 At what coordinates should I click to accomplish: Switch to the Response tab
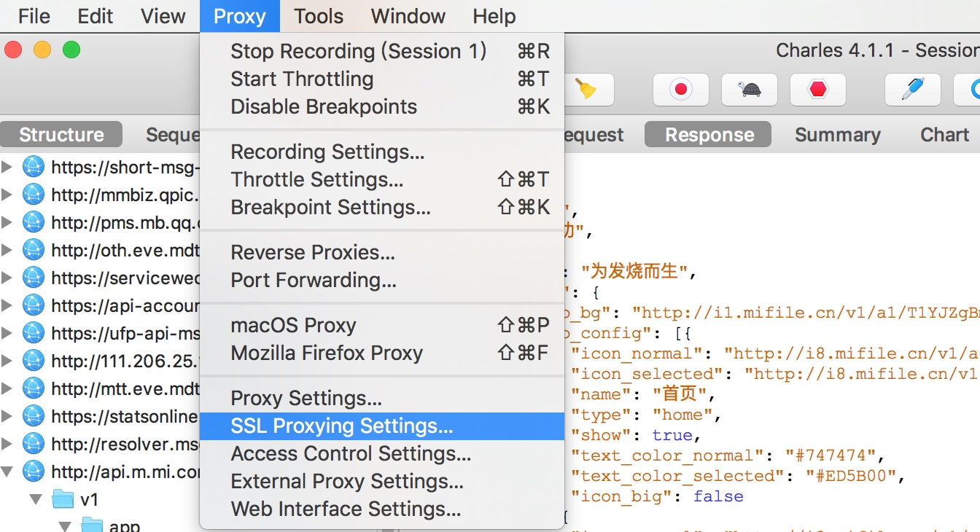click(709, 135)
